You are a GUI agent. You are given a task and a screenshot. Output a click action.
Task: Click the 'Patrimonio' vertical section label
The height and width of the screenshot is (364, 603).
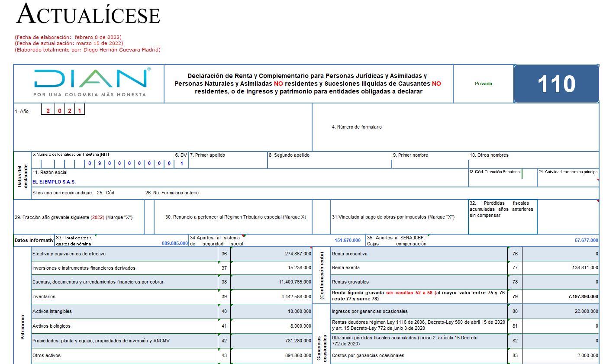(23, 326)
